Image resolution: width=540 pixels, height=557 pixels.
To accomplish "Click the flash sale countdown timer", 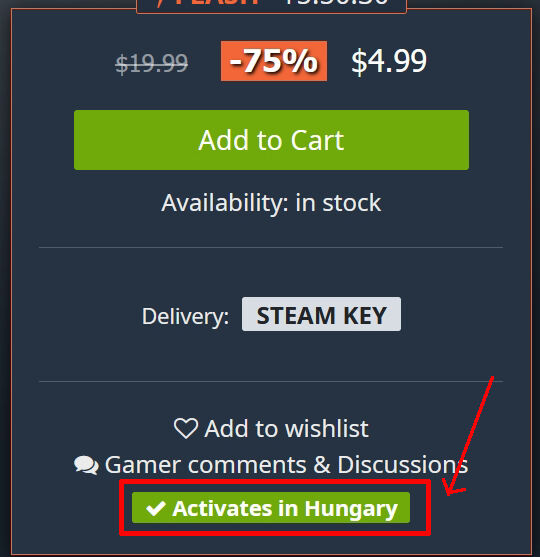I will click(337, 2).
